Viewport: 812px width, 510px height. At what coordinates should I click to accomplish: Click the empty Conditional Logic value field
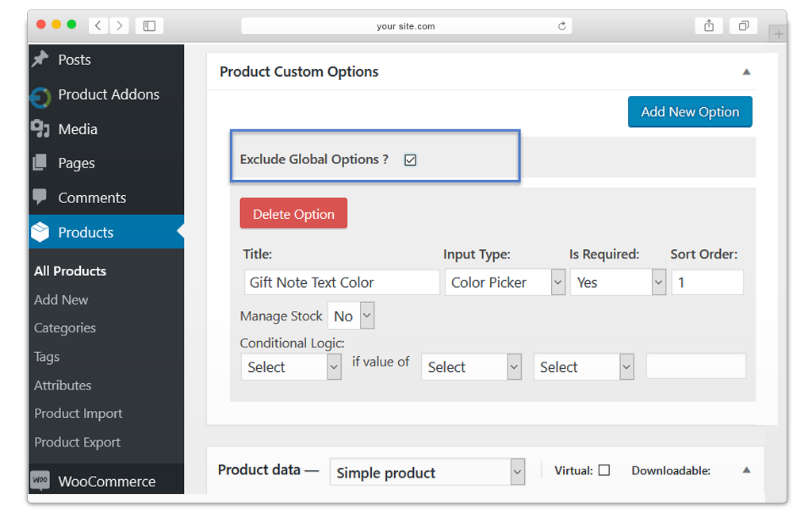(696, 366)
